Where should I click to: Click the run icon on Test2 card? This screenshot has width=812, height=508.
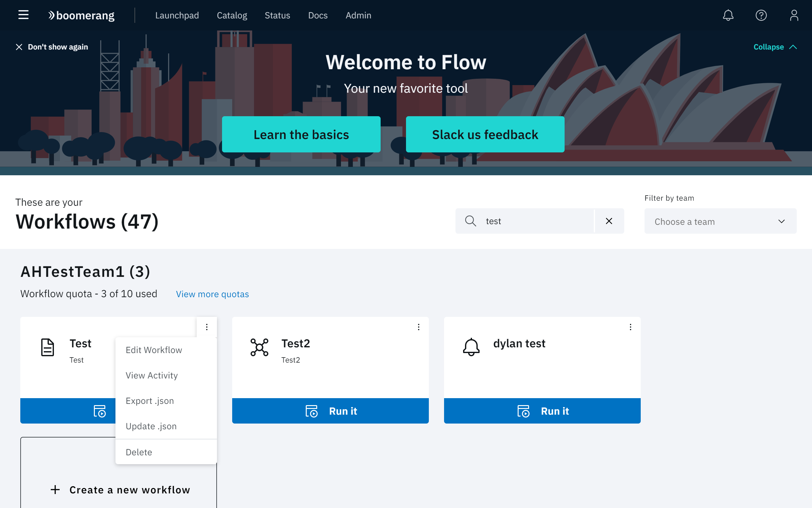click(x=311, y=411)
